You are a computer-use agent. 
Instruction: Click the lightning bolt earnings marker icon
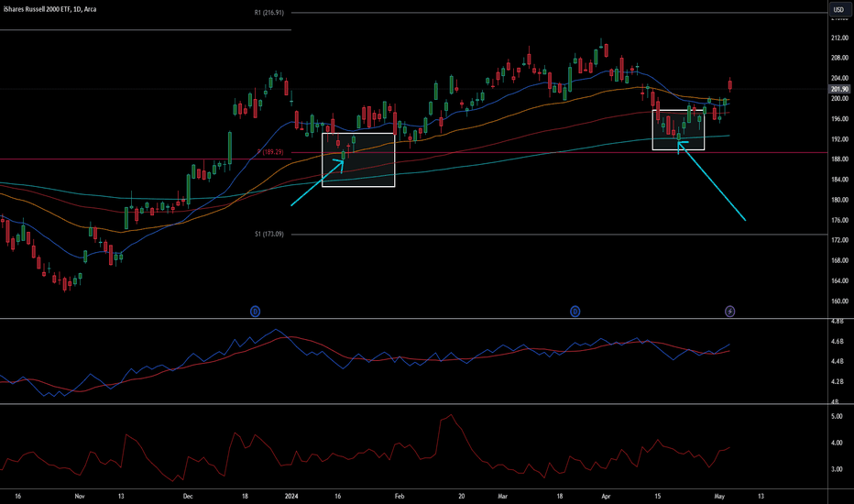point(729,312)
